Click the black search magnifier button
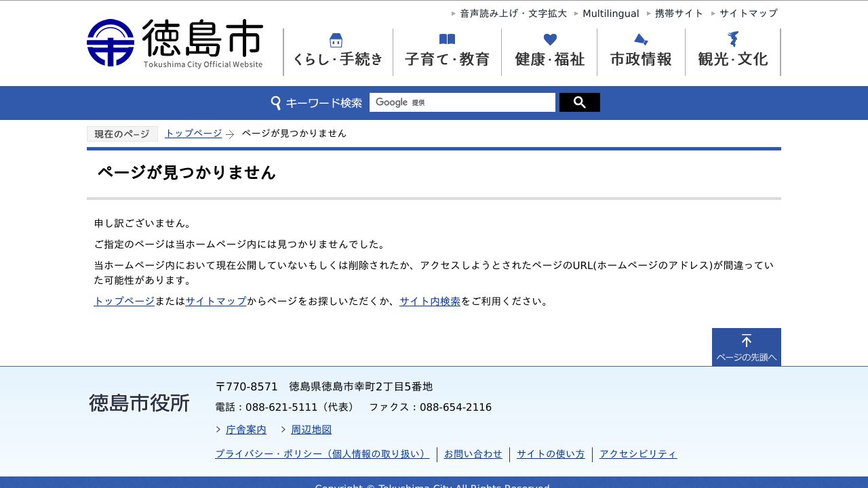Screen dimensions: 868x488 point(579,102)
